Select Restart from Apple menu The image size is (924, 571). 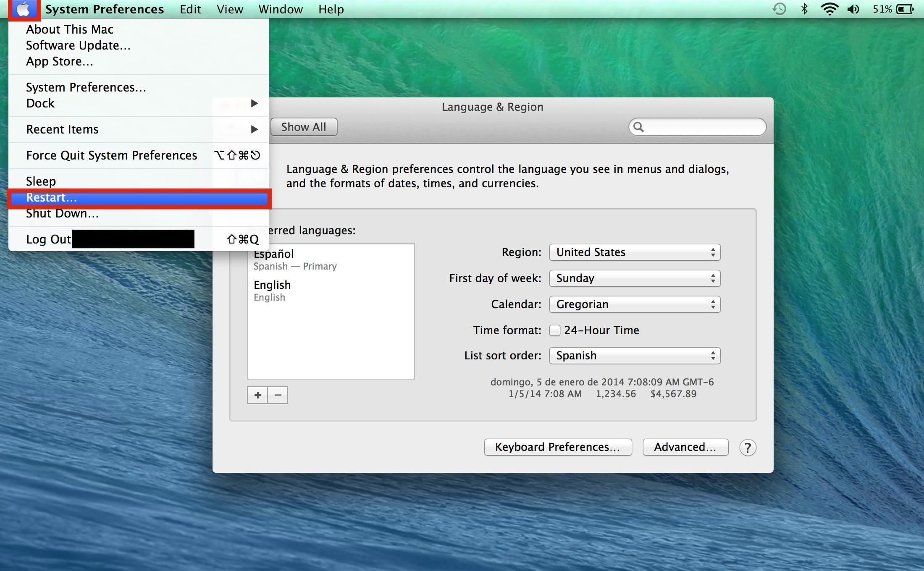[x=141, y=197]
